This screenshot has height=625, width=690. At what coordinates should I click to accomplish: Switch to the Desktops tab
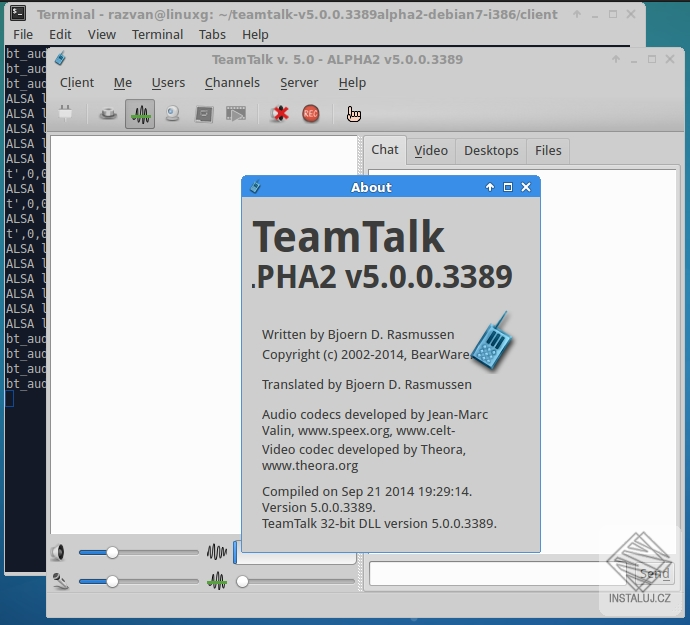491,151
